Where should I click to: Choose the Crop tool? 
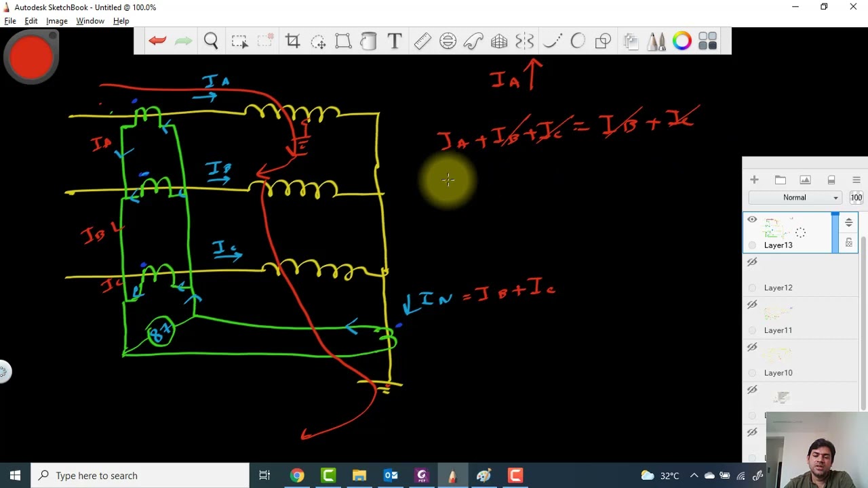(x=292, y=41)
